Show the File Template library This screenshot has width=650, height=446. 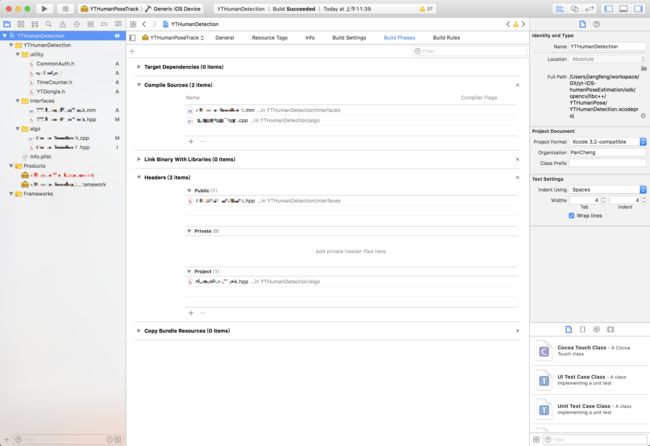click(x=568, y=329)
